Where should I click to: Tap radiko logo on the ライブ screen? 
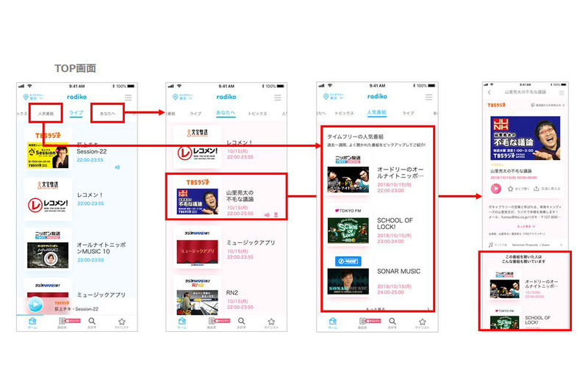(x=77, y=97)
